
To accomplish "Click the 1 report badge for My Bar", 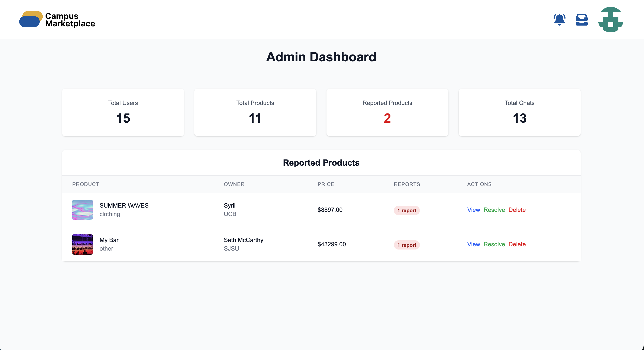I will (x=406, y=245).
